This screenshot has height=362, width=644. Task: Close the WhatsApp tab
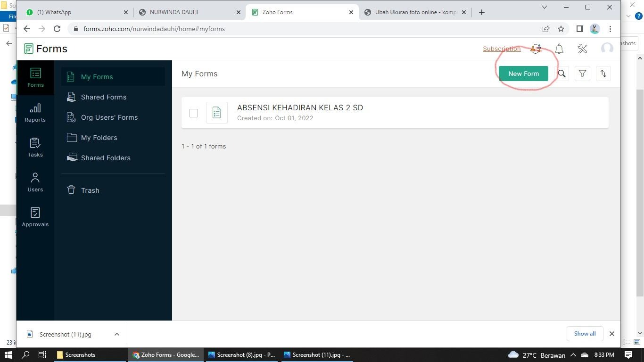point(125,12)
